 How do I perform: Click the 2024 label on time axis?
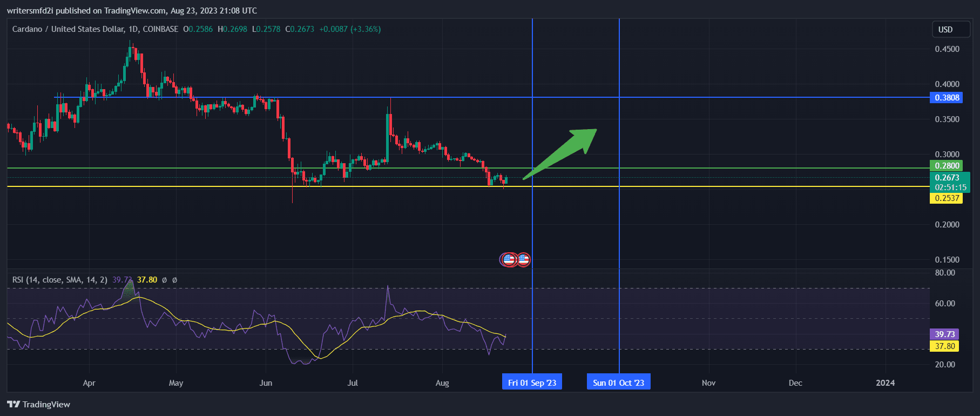pos(885,383)
